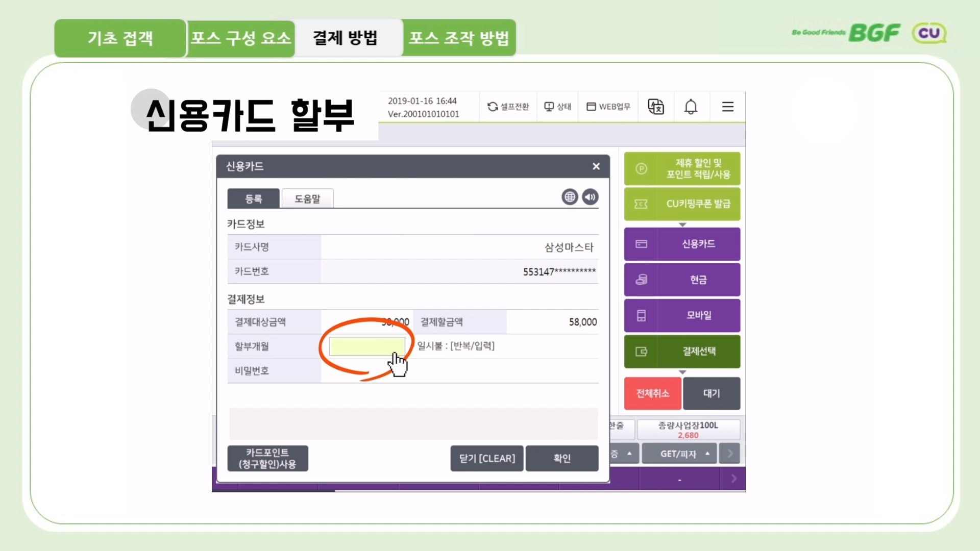Click 셀프전환 self-mode switch

tap(508, 107)
